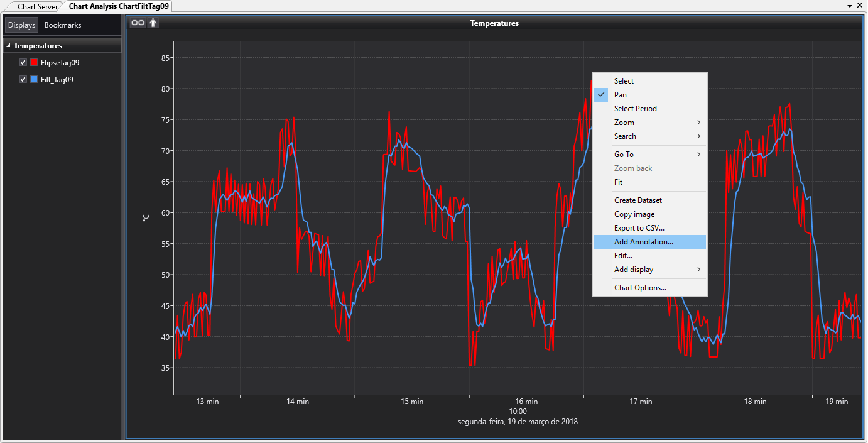
Task: Click the linked-rings icon above the chart
Action: coord(138,23)
